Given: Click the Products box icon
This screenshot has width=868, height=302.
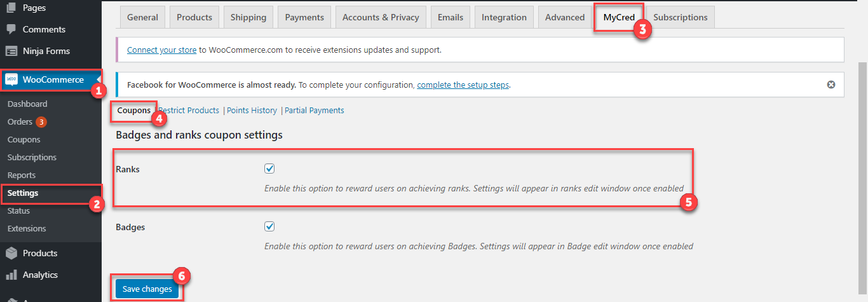Looking at the screenshot, I should [11, 253].
